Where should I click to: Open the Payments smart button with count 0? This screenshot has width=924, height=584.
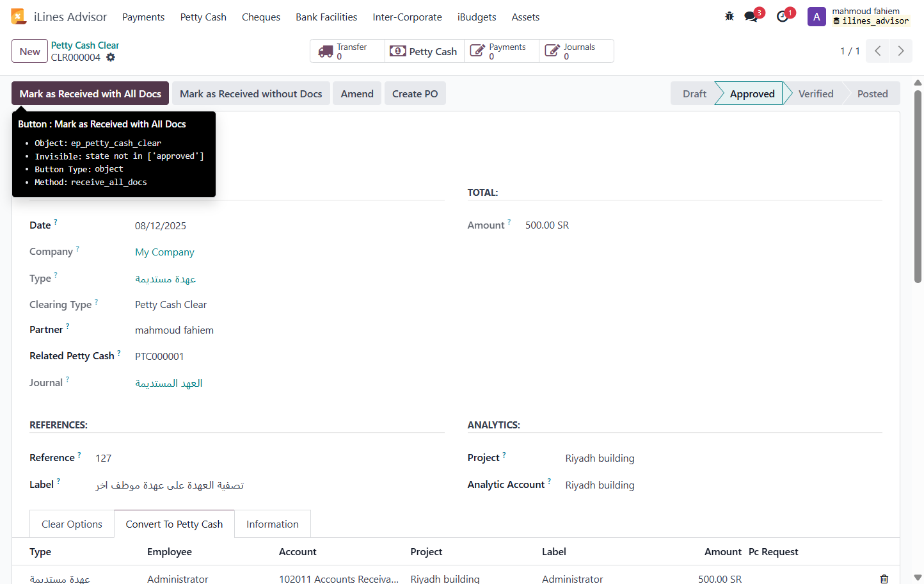pyautogui.click(x=502, y=51)
